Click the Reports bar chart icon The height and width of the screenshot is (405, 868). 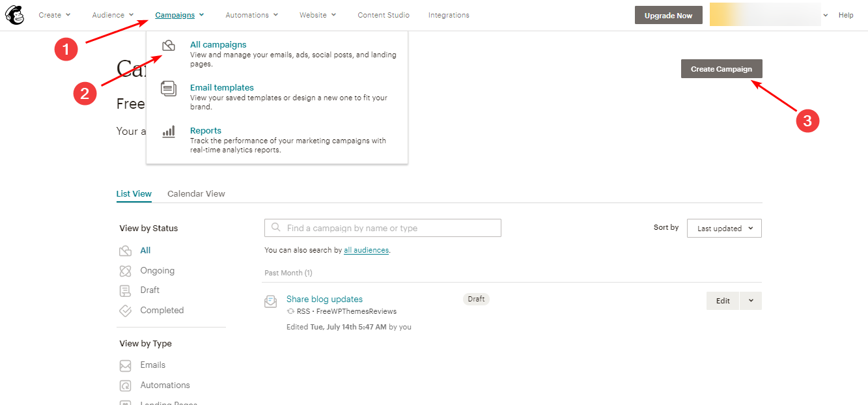169,132
